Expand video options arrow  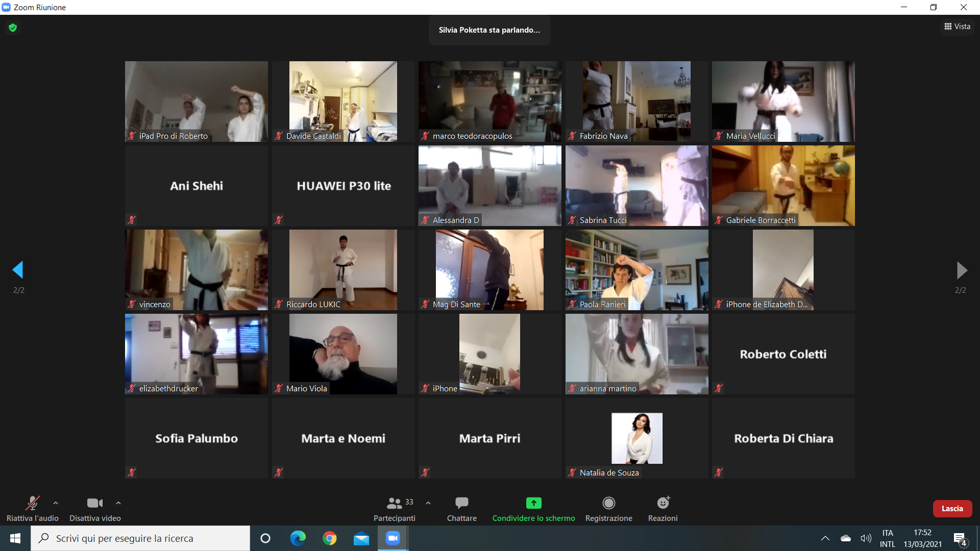(118, 503)
